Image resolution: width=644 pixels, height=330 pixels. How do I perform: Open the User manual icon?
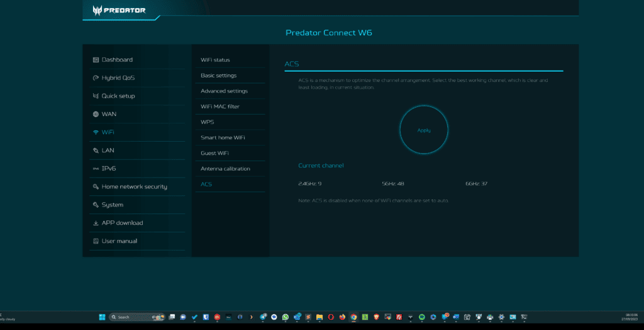click(x=96, y=241)
